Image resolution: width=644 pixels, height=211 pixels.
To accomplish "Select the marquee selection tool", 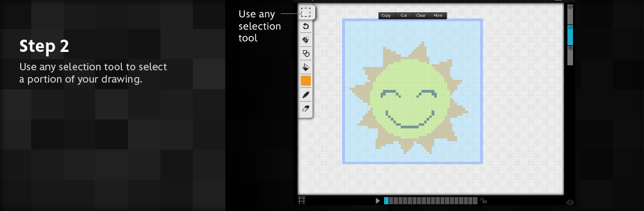I will (x=306, y=12).
